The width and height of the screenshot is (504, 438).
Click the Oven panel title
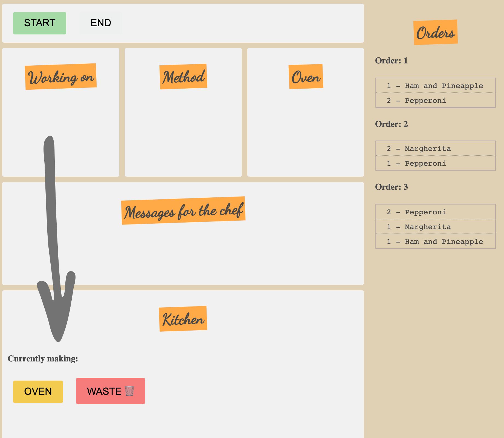coord(306,77)
